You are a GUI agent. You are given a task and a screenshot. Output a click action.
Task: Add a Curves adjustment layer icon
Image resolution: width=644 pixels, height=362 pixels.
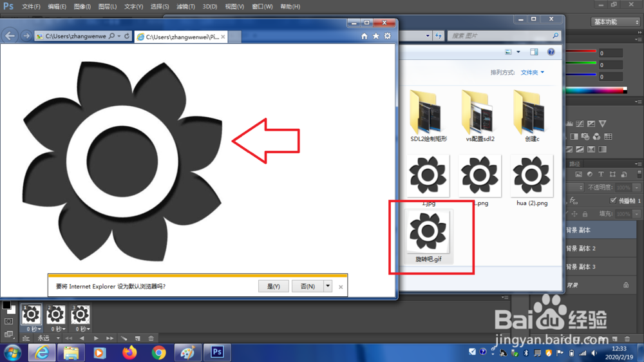(x=580, y=124)
